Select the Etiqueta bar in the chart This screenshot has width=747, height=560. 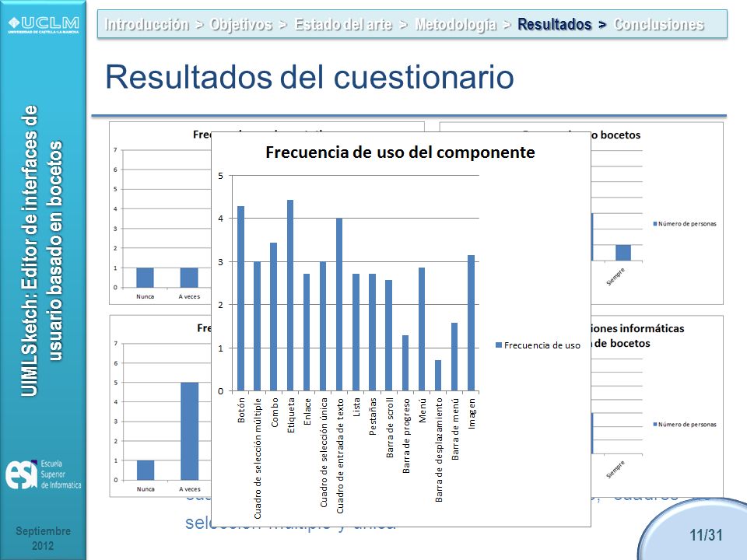(290, 296)
